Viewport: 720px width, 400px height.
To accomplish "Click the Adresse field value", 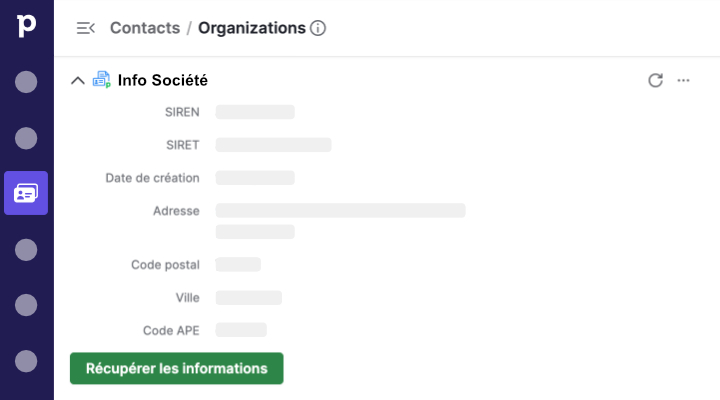I will tap(340, 211).
